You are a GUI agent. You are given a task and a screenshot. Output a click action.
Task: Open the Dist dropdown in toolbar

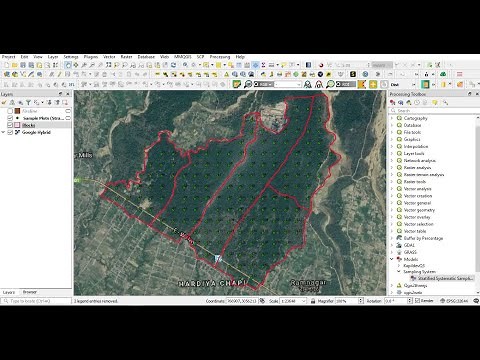point(414,85)
